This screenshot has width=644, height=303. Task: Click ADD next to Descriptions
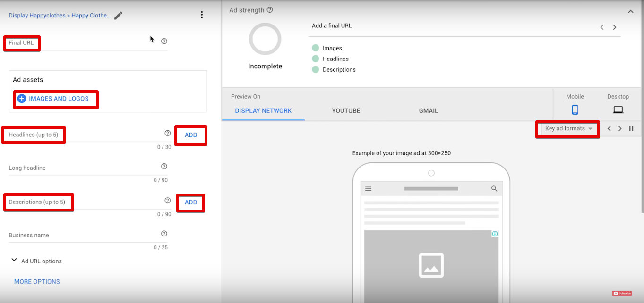tap(191, 202)
